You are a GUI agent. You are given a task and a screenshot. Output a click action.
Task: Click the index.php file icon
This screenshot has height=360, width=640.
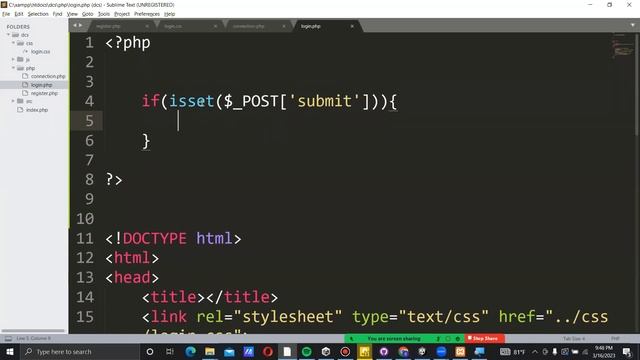(x=20, y=110)
